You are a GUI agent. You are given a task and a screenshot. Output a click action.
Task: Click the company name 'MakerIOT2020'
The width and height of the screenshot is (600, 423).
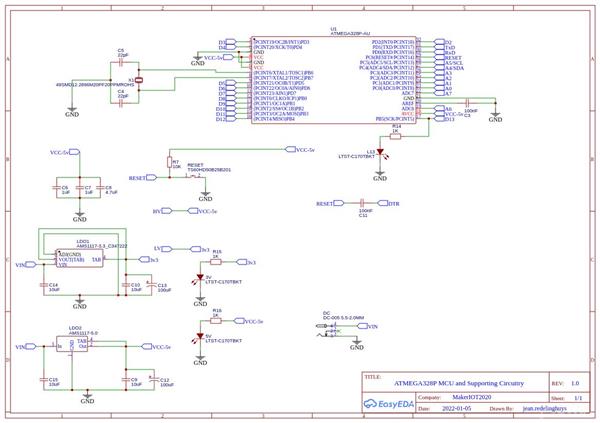point(471,397)
